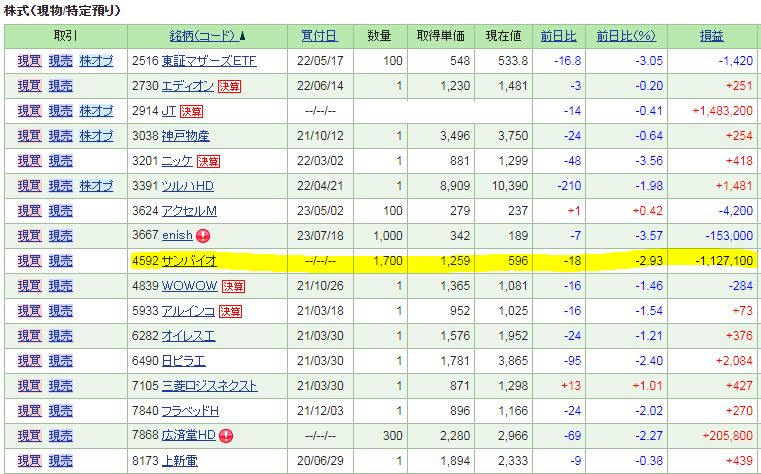Open the アクセルM stock link

[189, 211]
